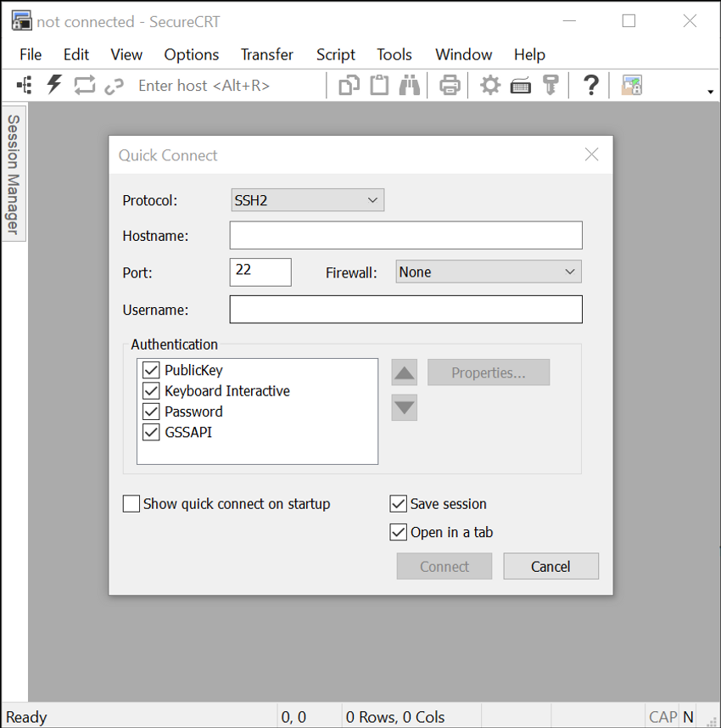Open the Tools menu
The image size is (721, 728).
394,54
